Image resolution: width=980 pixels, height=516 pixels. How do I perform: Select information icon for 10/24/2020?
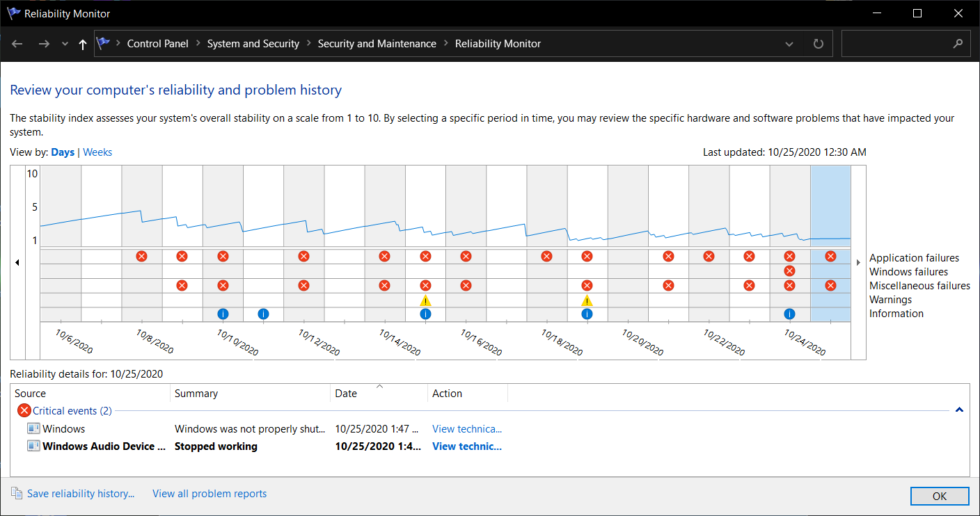(789, 314)
